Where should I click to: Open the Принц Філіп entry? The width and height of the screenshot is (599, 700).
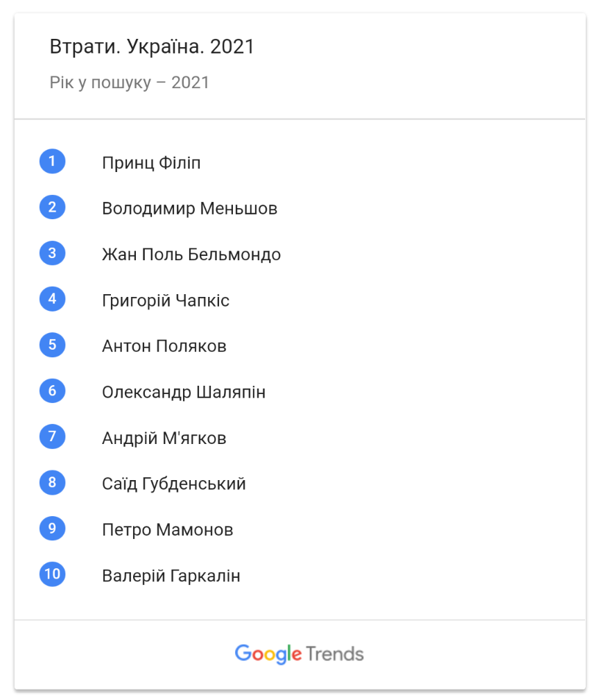pos(151,163)
